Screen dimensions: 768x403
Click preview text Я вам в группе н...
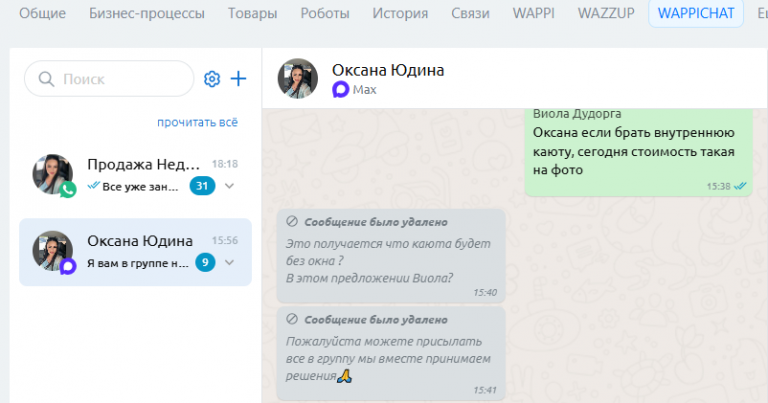click(138, 263)
